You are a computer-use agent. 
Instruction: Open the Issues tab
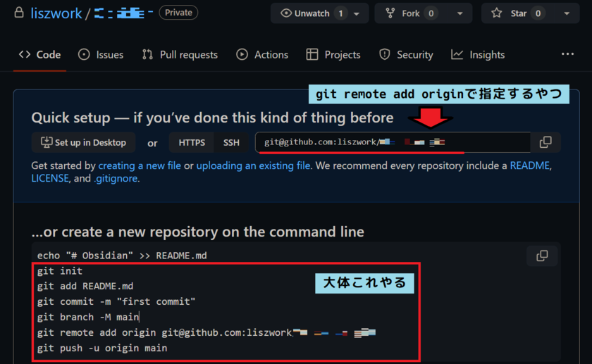coord(100,55)
